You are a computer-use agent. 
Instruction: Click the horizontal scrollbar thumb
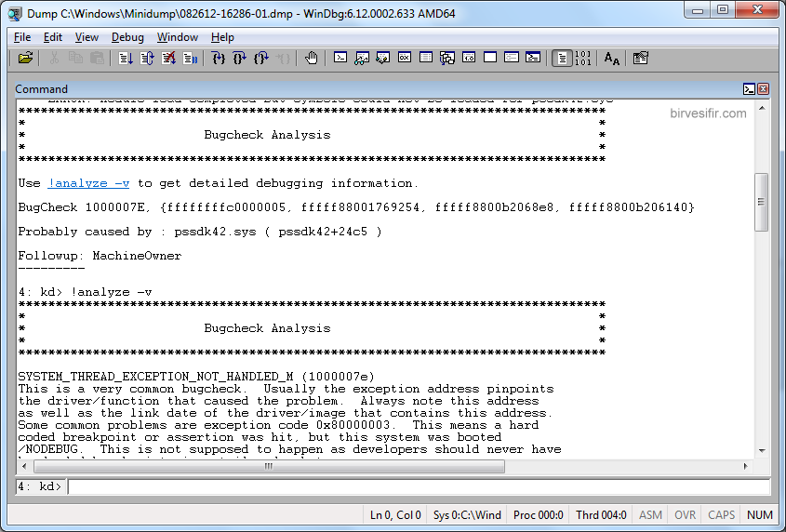click(269, 466)
